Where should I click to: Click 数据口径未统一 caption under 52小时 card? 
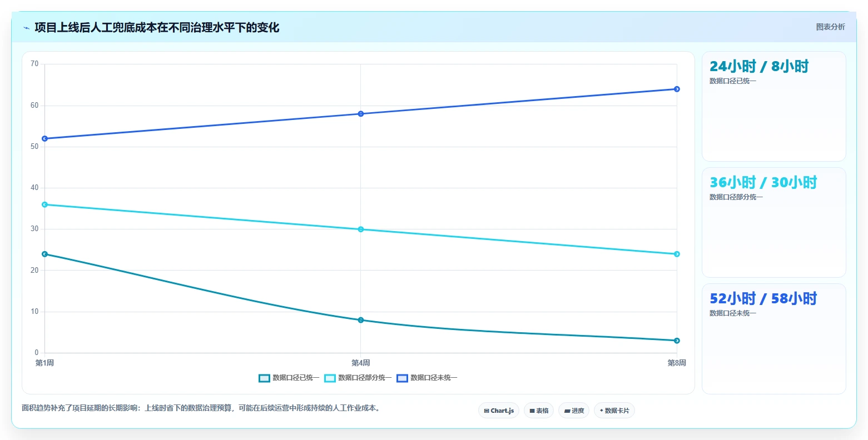[x=733, y=313]
